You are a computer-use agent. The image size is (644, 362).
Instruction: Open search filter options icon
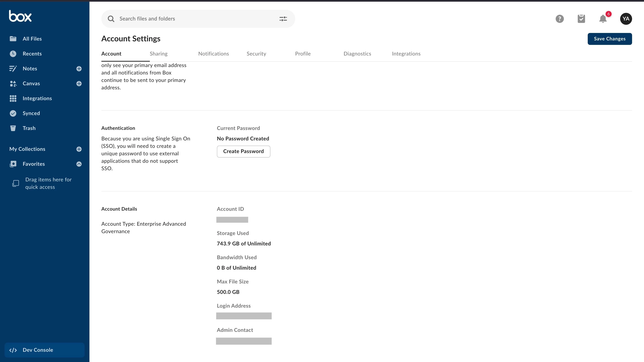283,19
